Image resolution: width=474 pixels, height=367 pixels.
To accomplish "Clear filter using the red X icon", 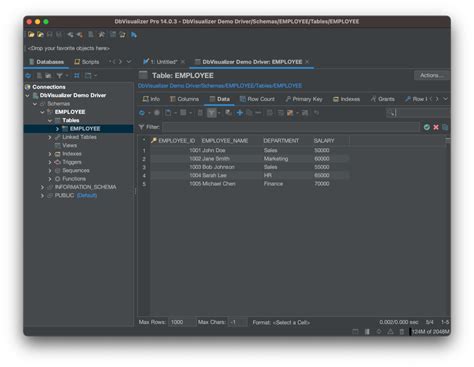I will (x=436, y=127).
